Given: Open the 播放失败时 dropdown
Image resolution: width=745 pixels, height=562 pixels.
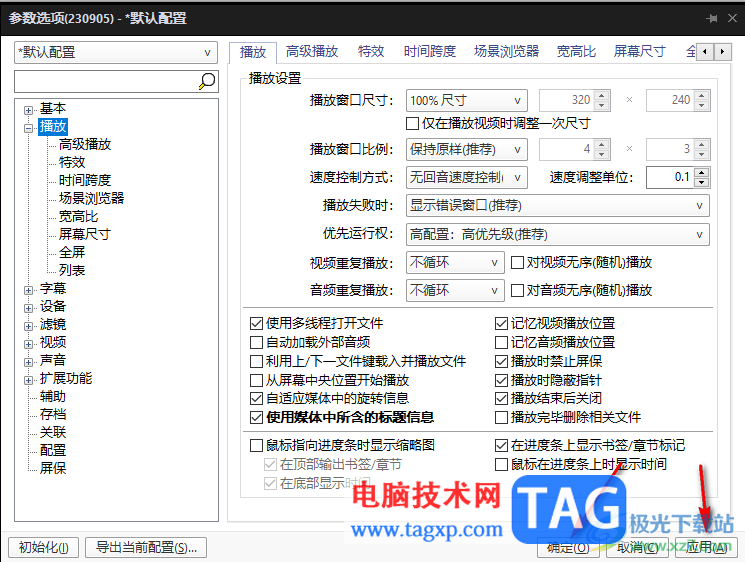Looking at the screenshot, I should click(x=558, y=206).
